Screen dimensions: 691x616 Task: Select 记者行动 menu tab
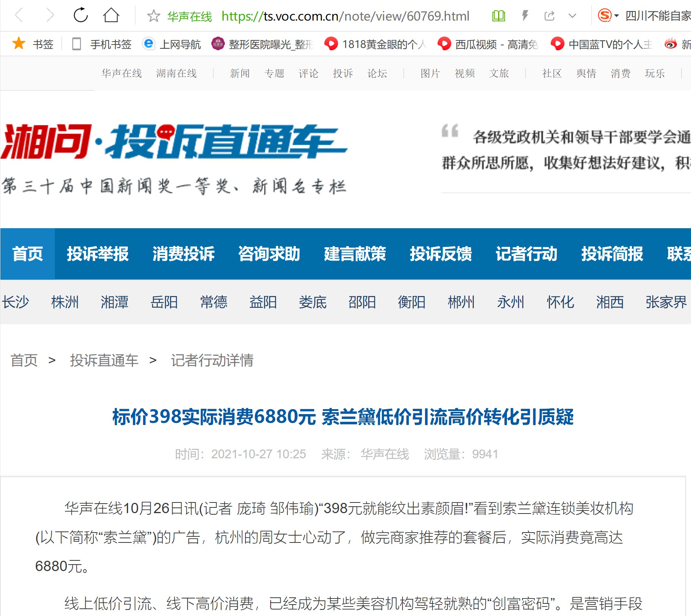click(527, 254)
